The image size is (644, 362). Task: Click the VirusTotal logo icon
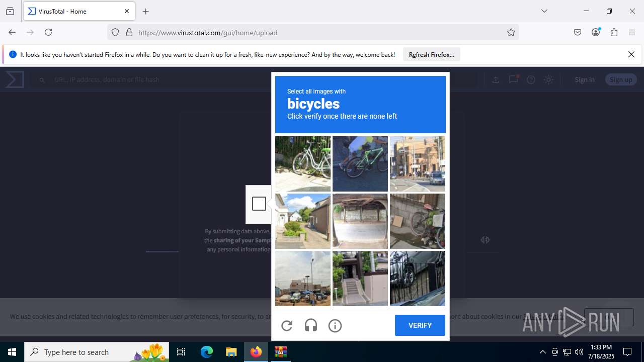click(15, 79)
